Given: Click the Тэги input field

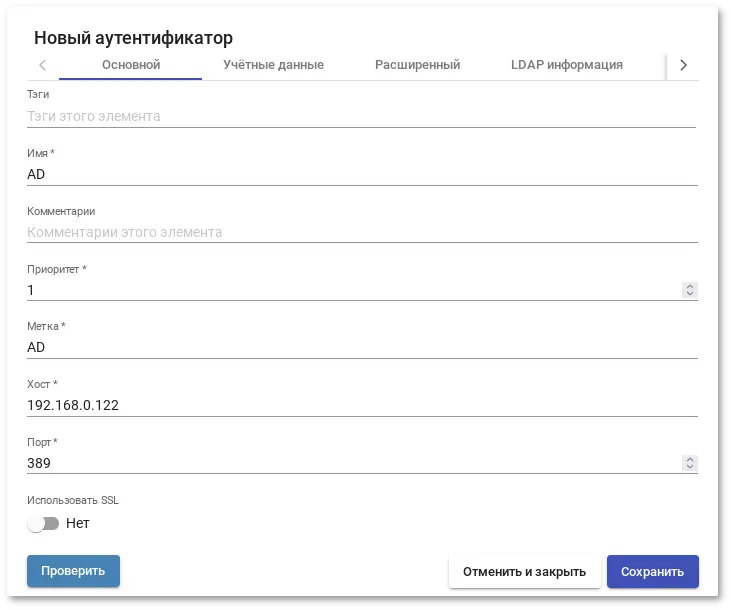Looking at the screenshot, I should 361,116.
